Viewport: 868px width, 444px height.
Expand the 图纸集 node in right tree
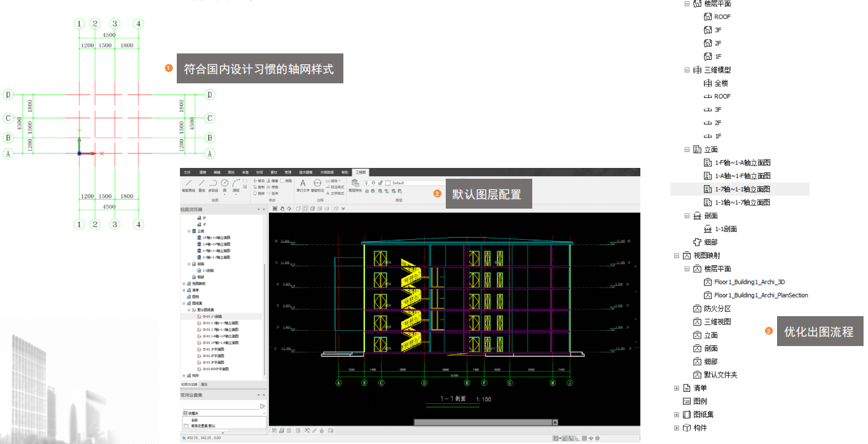[677, 415]
